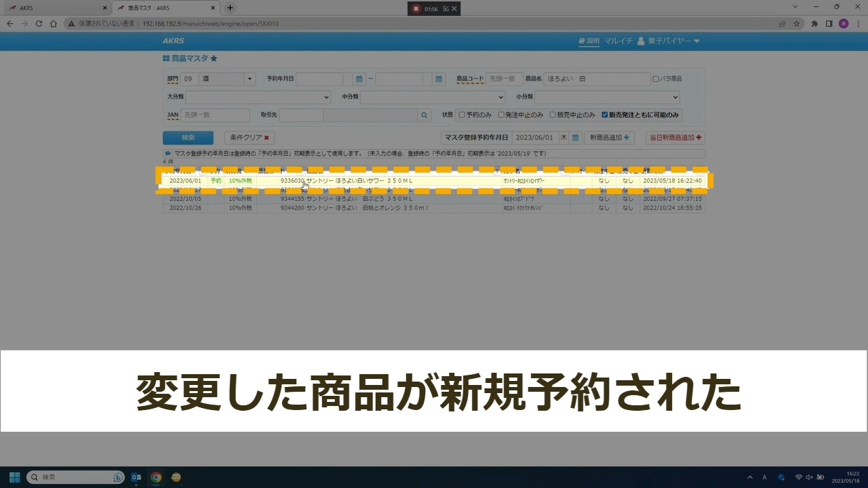Enable the バラ商品 checkbox
The image size is (868, 488).
[656, 79]
